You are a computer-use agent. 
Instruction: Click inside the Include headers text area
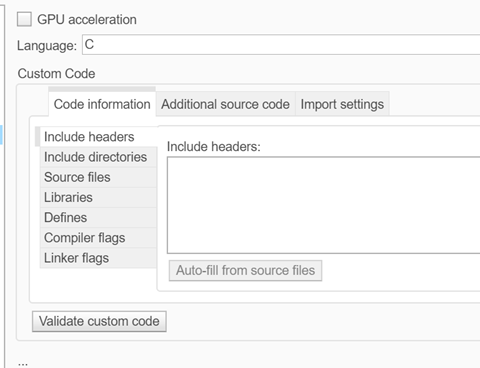323,205
